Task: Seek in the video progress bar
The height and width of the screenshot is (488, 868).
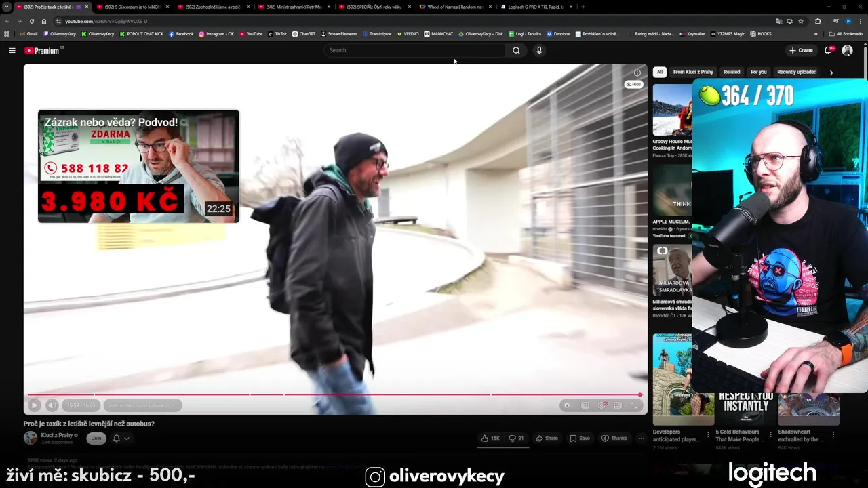Action: [335, 394]
